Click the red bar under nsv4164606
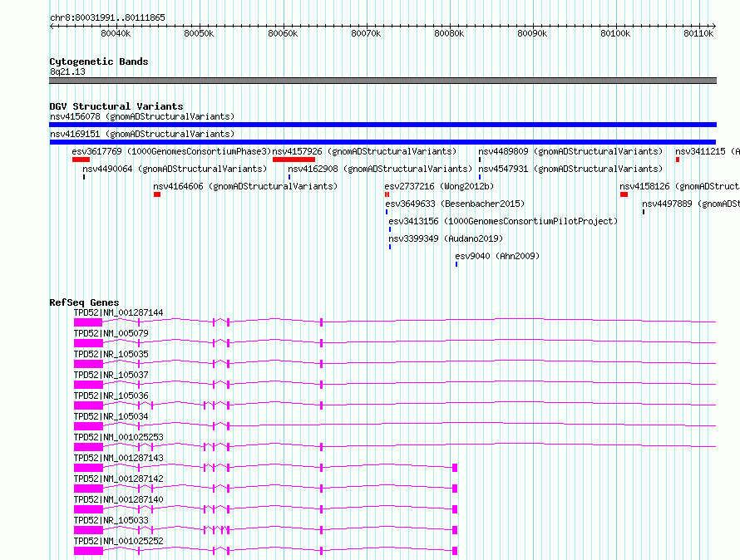 157,194
